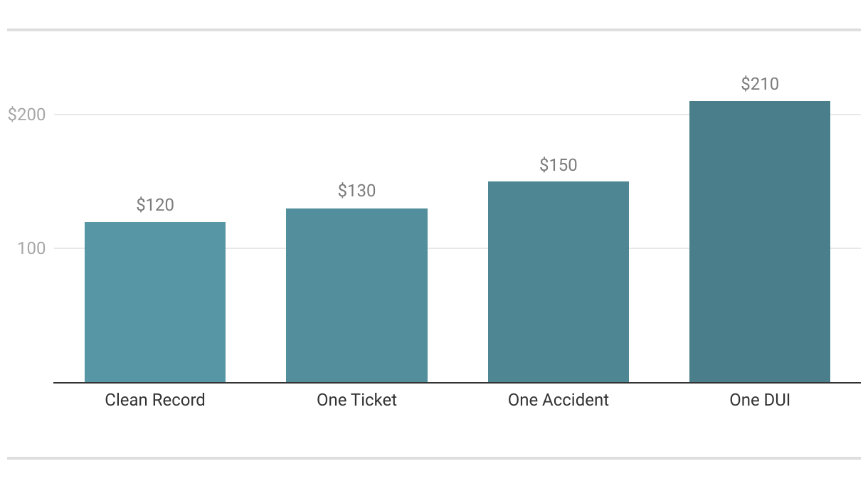
Task: Click the Clean Record bar
Action: [x=155, y=302]
